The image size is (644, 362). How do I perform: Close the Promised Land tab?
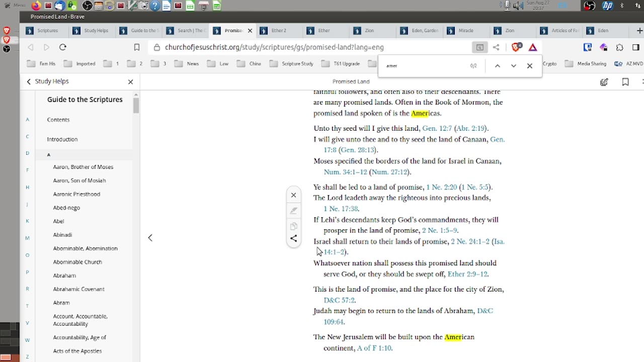(x=250, y=31)
